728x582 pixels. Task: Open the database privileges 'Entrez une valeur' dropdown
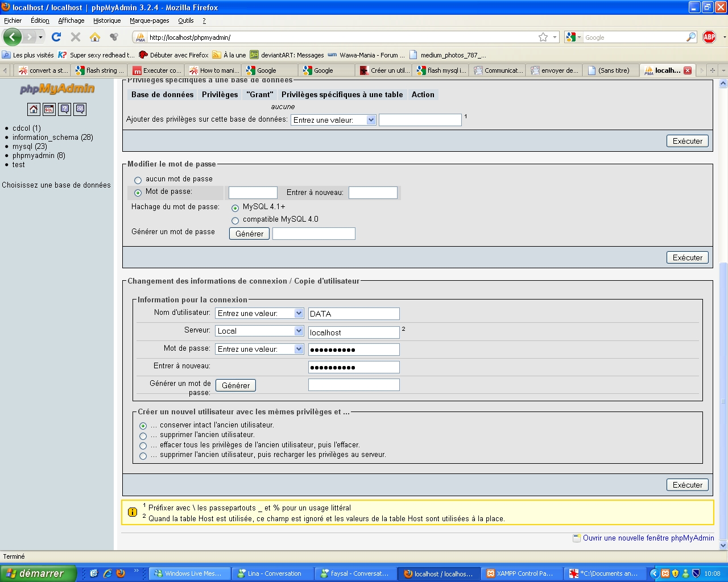pos(333,120)
